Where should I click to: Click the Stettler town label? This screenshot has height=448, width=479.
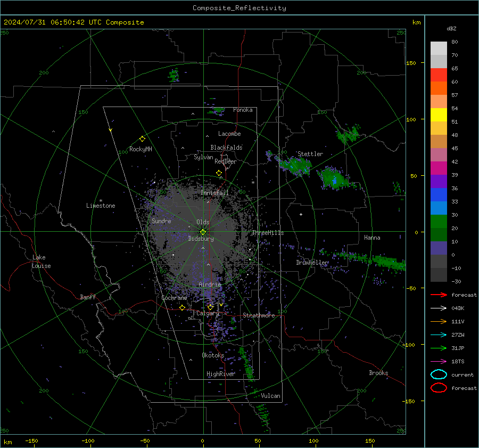coord(310,154)
